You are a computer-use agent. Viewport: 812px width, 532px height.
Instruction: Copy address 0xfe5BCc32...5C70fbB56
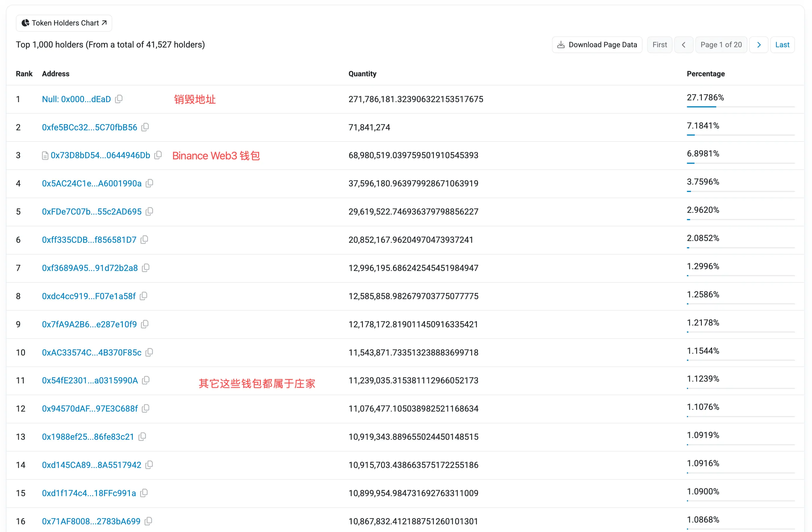coord(145,127)
